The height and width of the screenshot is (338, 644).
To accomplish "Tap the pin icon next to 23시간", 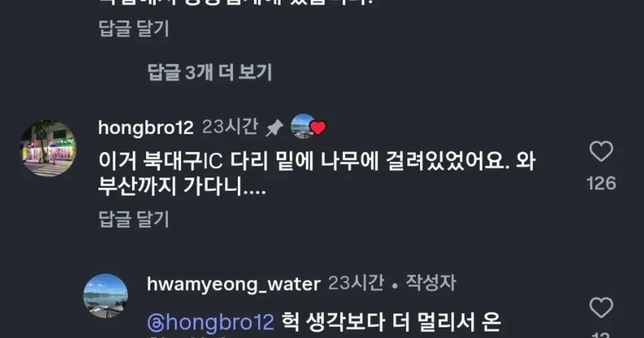I will tap(274, 128).
